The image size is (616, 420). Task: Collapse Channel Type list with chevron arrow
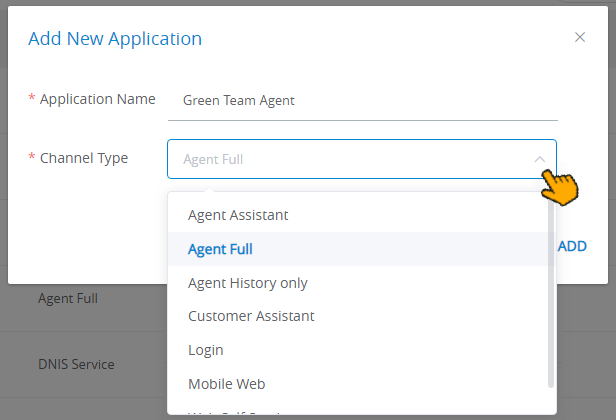(x=540, y=159)
